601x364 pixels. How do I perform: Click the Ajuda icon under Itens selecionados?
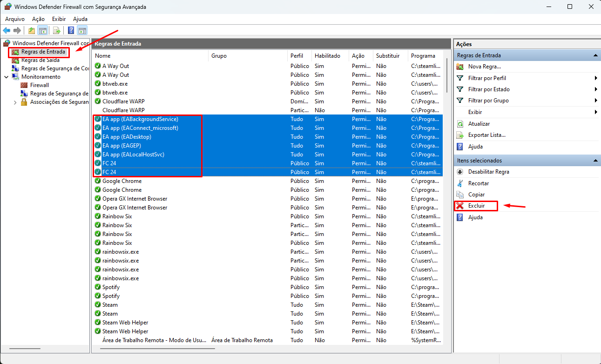(460, 217)
